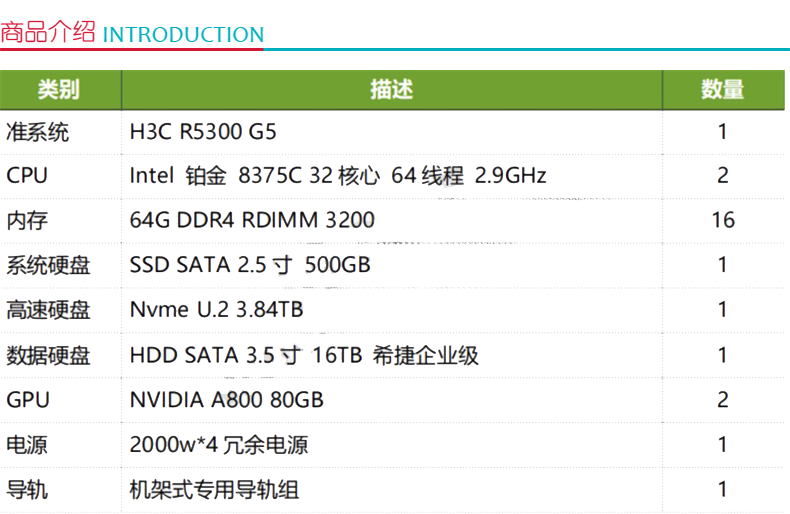The image size is (790, 514).
Task: Click the 系统硬盘 category label
Action: click(x=48, y=266)
